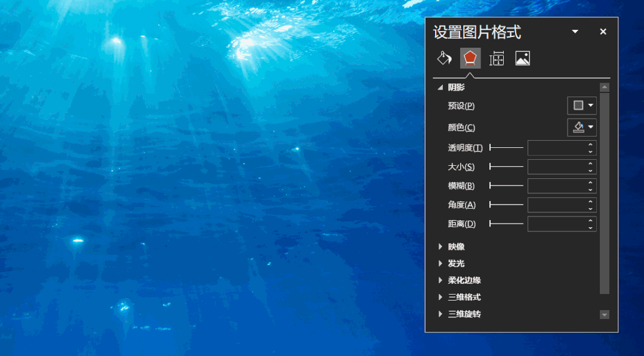
Task: Decrease 距离 with the down spinner
Action: point(591,227)
